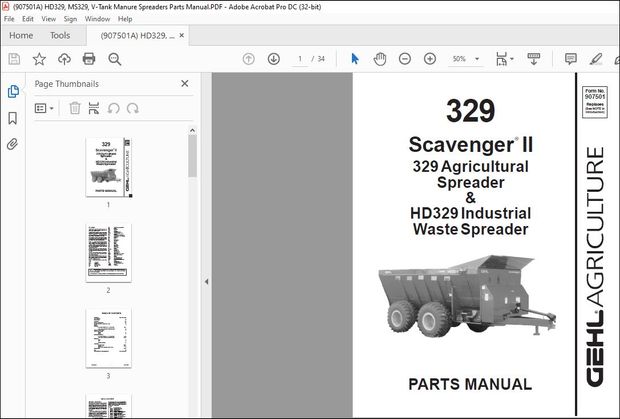Open the Window menu
The width and height of the screenshot is (620, 419).
97,19
